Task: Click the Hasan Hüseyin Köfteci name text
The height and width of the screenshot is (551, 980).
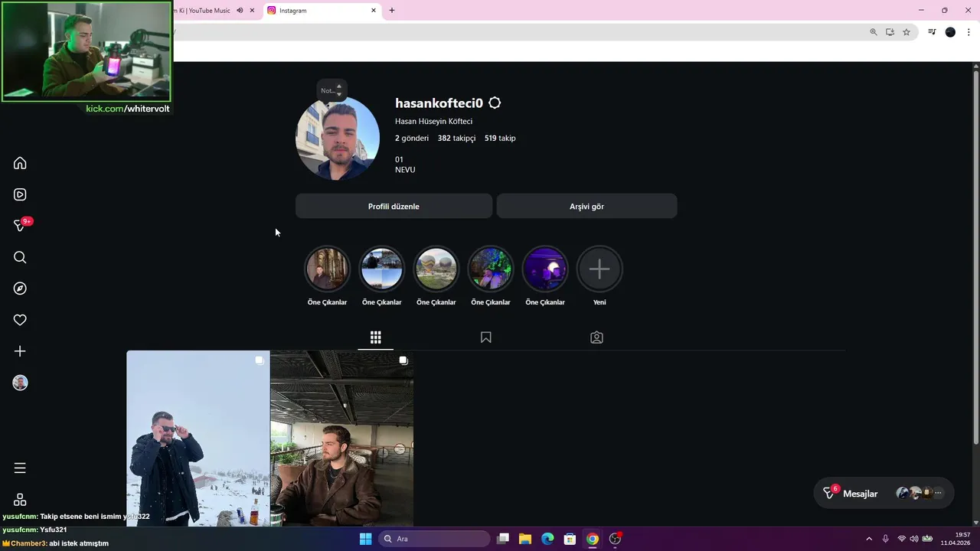Action: coord(433,121)
